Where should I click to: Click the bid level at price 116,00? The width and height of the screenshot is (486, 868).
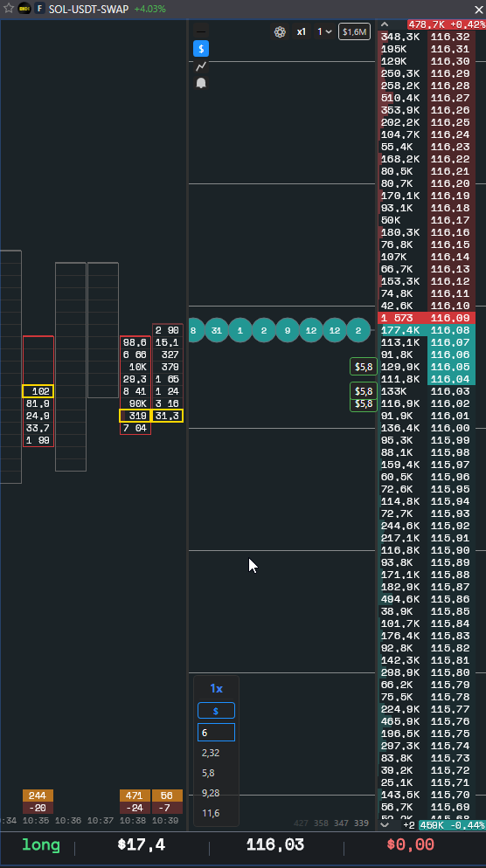pyautogui.click(x=426, y=428)
